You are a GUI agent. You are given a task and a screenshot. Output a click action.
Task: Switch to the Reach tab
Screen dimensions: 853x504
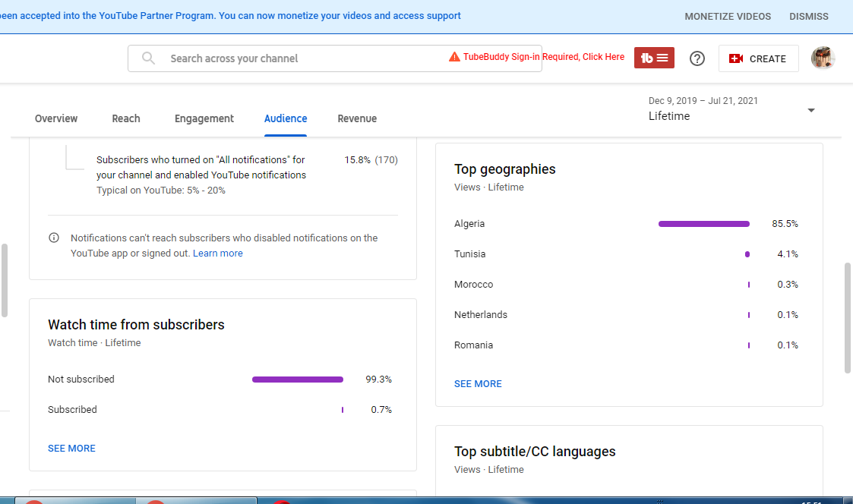(x=125, y=118)
